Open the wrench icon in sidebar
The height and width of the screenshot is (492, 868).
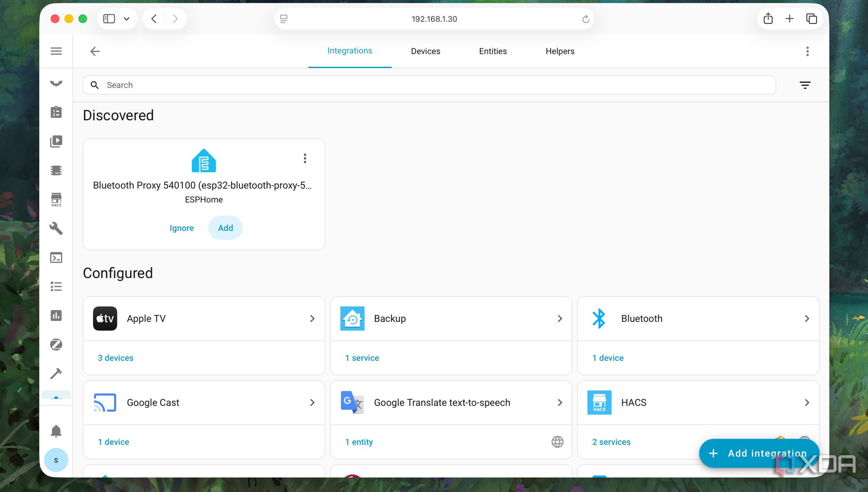[x=56, y=228]
